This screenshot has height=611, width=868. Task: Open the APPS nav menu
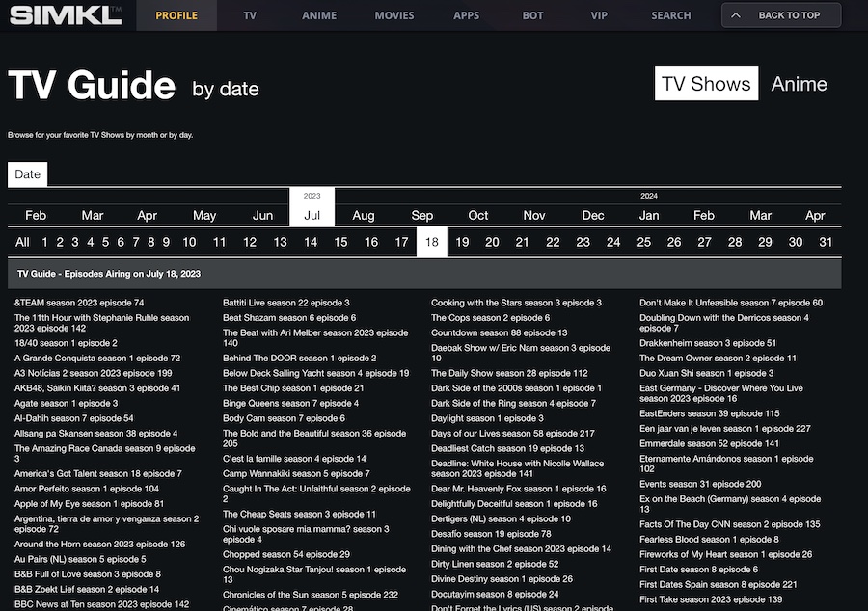[466, 15]
